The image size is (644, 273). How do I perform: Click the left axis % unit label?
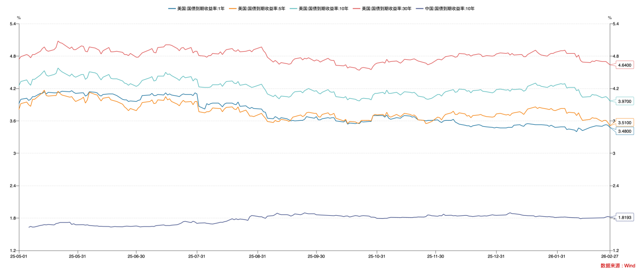pyautogui.click(x=19, y=18)
